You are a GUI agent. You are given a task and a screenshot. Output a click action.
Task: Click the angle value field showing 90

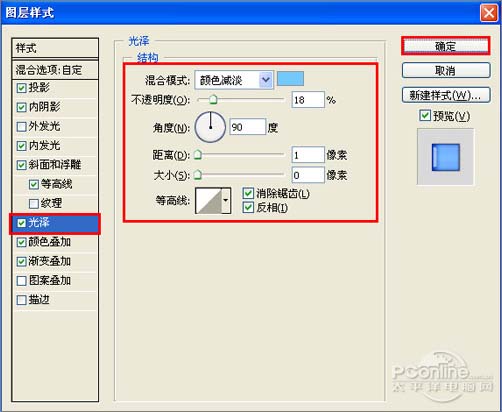[x=248, y=127]
